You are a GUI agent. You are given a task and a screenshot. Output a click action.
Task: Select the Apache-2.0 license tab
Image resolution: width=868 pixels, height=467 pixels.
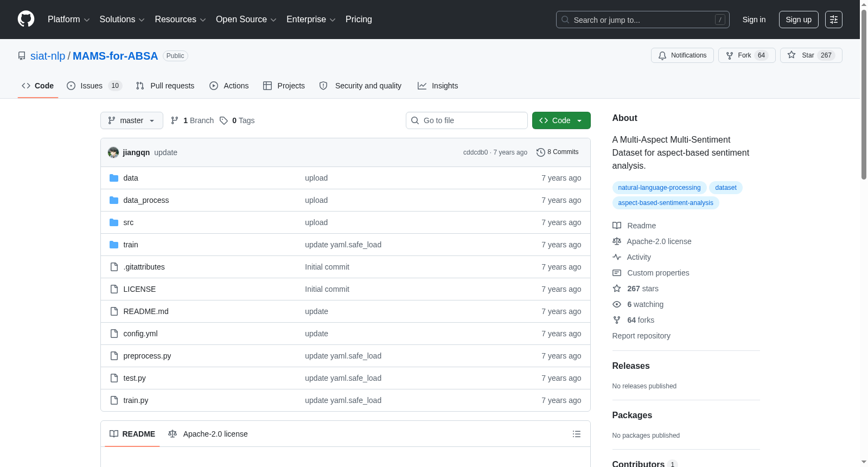point(208,434)
